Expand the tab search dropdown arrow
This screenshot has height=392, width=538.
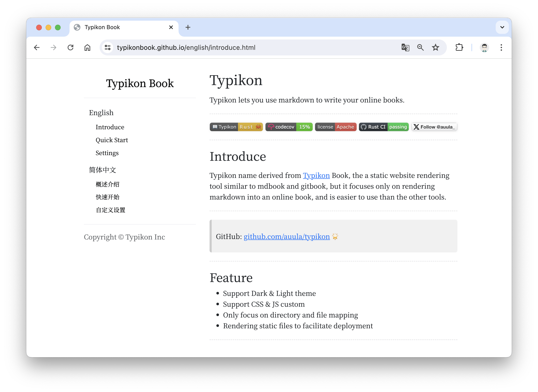pyautogui.click(x=502, y=27)
